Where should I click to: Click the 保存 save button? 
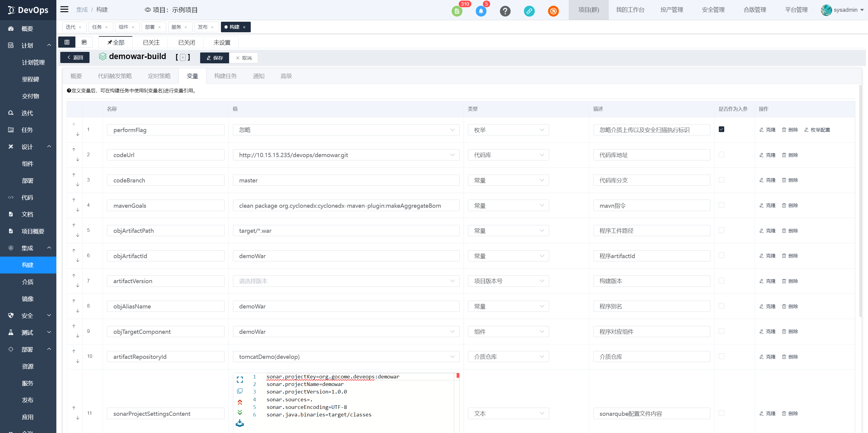[215, 58]
